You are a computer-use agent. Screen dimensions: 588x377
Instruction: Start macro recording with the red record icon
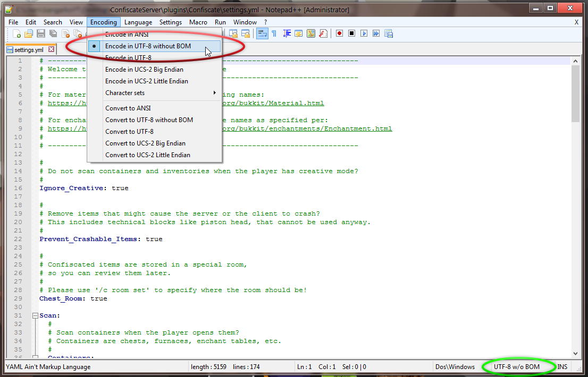coord(339,33)
